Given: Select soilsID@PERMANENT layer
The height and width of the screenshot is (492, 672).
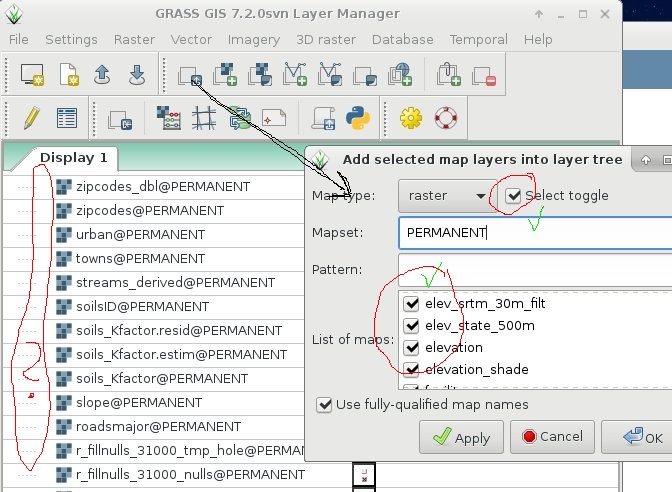Looking at the screenshot, I should 142,307.
